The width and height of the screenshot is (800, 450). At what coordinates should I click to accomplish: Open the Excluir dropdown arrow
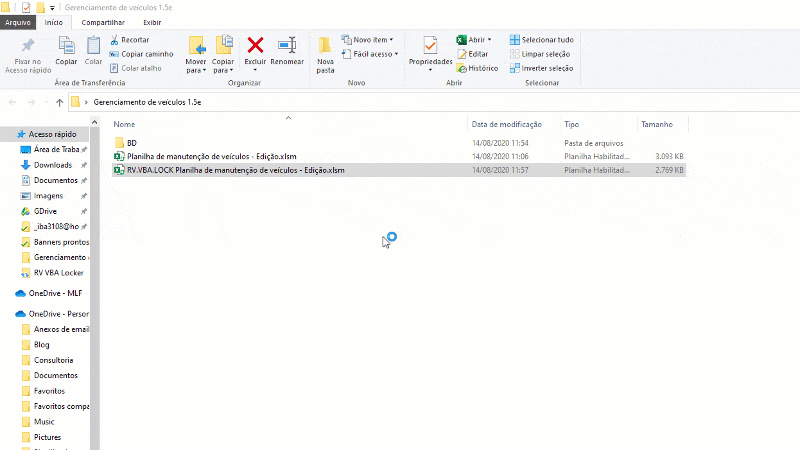click(255, 70)
